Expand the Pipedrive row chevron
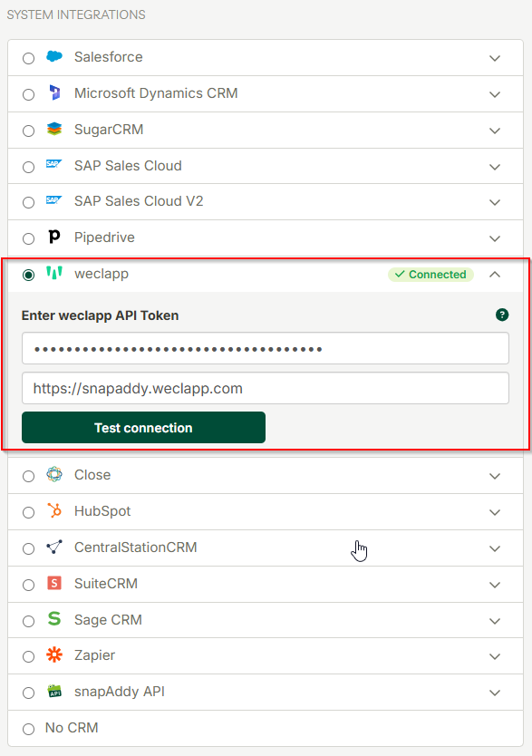The height and width of the screenshot is (756, 532). (495, 238)
